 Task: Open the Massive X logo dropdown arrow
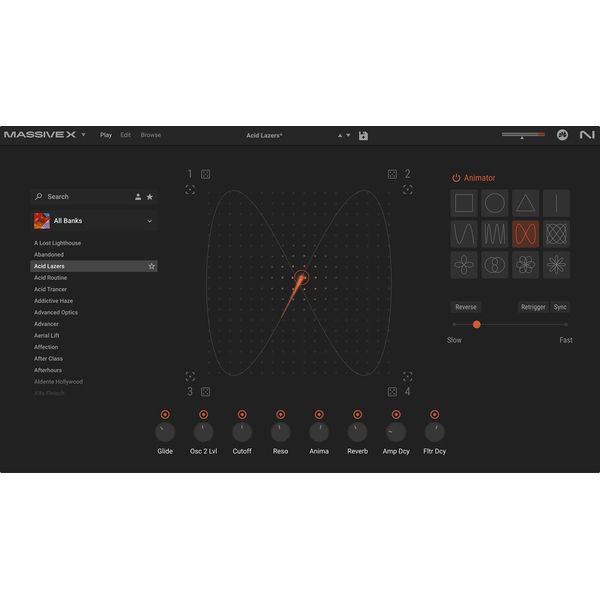click(x=83, y=135)
